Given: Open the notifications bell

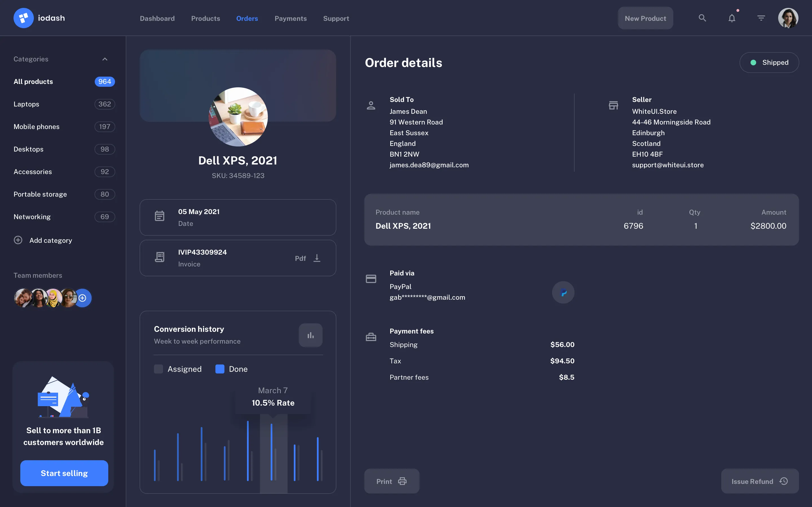Looking at the screenshot, I should pyautogui.click(x=731, y=18).
